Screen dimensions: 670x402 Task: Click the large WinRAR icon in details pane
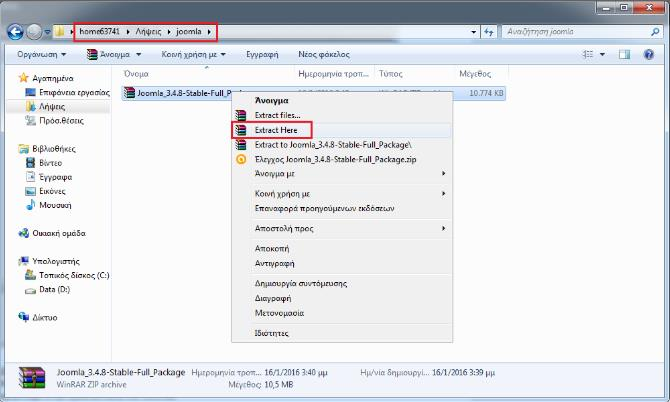(x=32, y=378)
